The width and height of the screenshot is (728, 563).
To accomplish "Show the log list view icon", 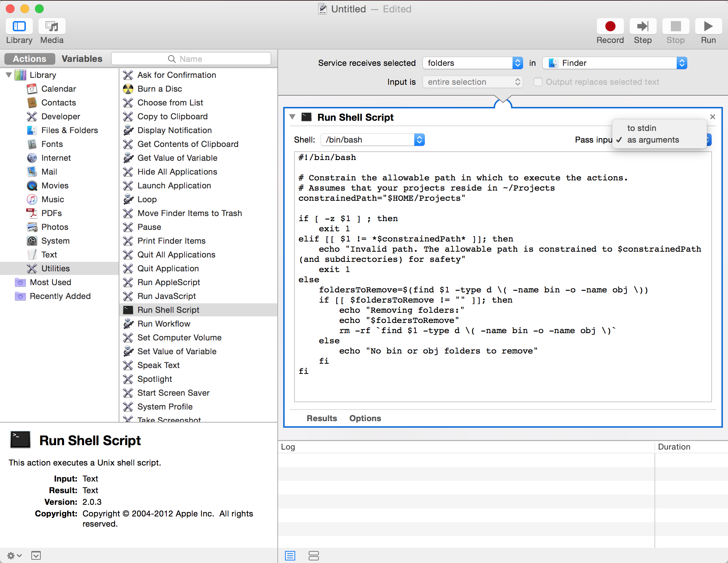I will click(290, 555).
